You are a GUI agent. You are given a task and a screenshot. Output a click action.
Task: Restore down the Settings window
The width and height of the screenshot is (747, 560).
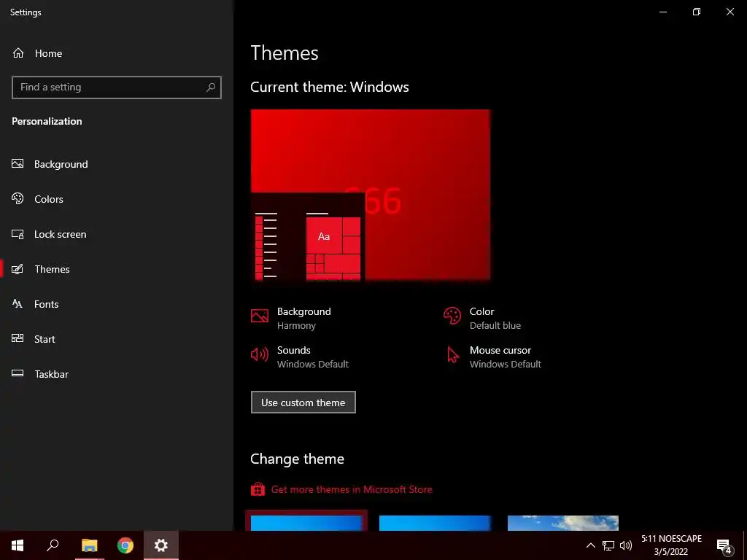coord(697,12)
